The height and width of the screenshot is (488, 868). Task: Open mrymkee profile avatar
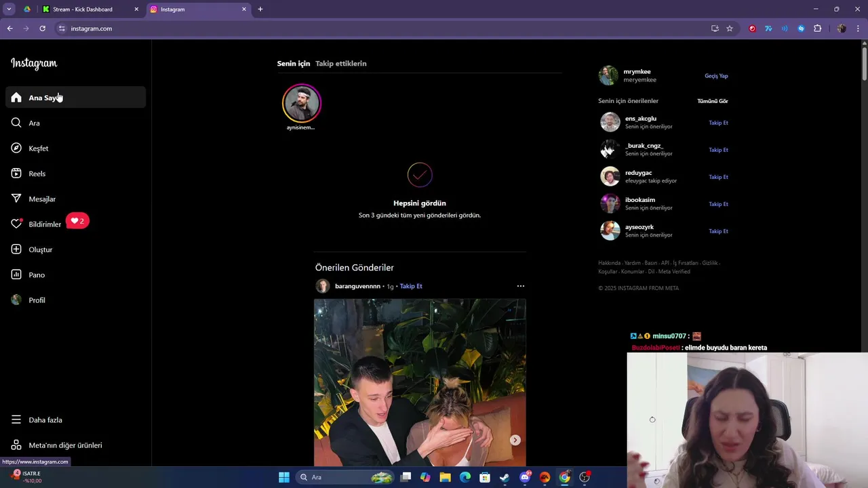point(608,75)
